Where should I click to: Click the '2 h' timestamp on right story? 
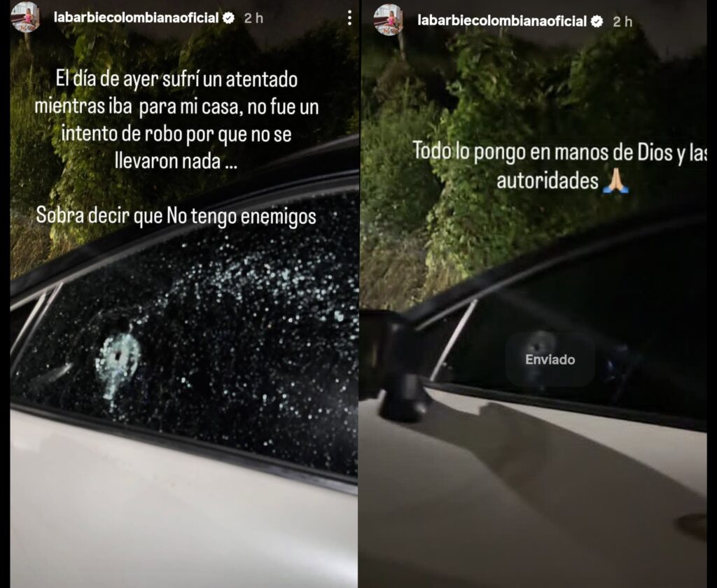tap(622, 22)
